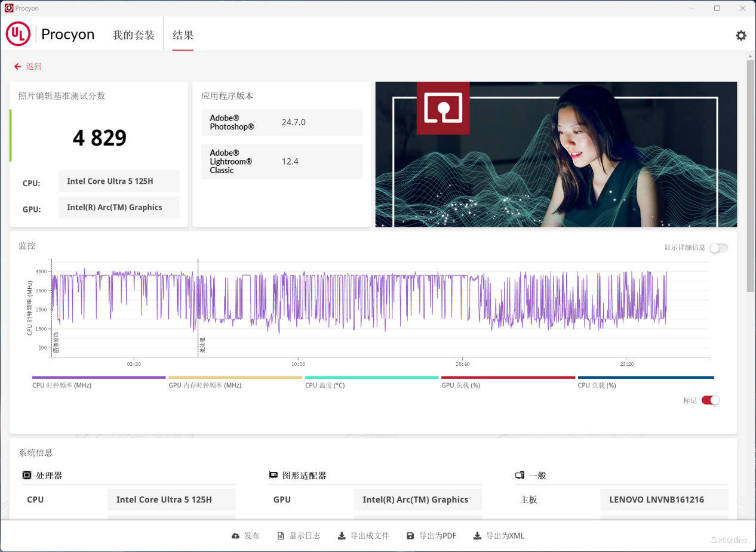Viewport: 756px width, 552px height.
Task: Turn off the 标记 markers switch
Action: coord(710,400)
